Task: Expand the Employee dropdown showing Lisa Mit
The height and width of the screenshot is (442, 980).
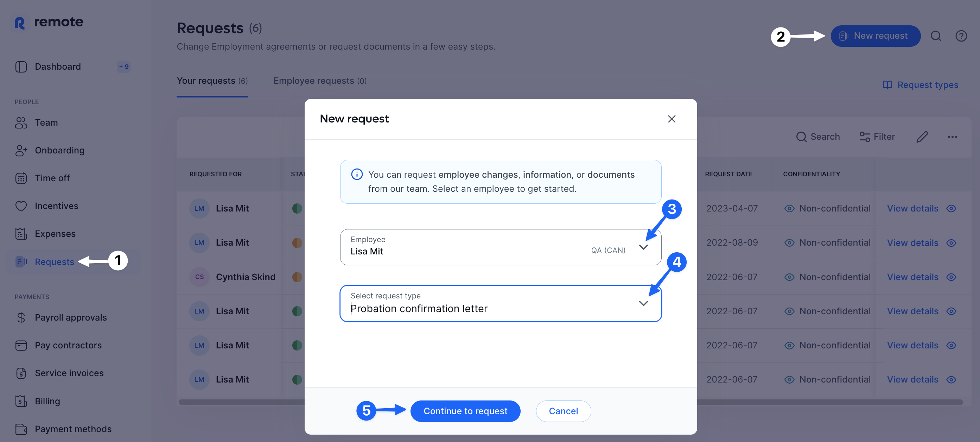Action: tap(644, 247)
